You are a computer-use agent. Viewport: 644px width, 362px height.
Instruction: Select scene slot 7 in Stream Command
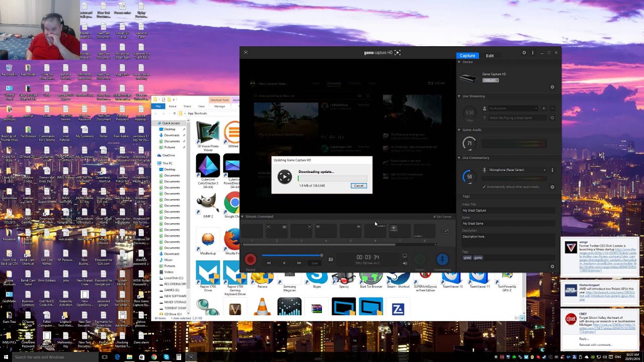pyautogui.click(x=400, y=231)
